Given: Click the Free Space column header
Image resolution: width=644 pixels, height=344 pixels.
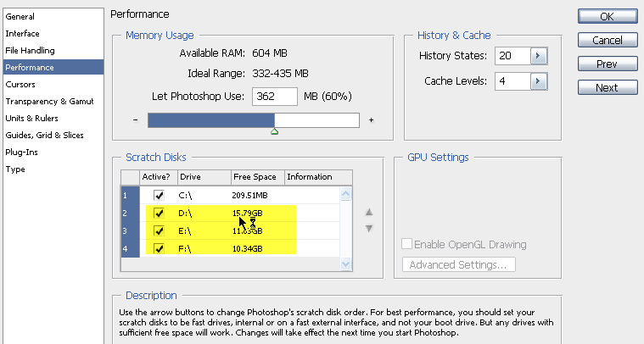Looking at the screenshot, I should pos(258,177).
